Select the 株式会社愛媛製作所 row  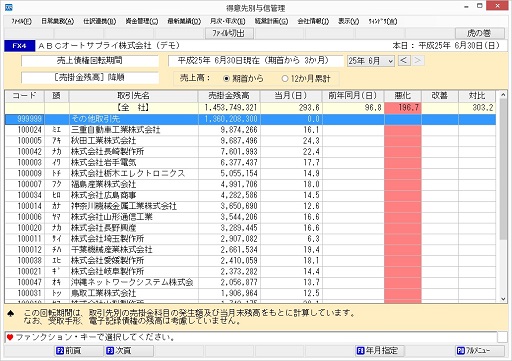coord(250,260)
